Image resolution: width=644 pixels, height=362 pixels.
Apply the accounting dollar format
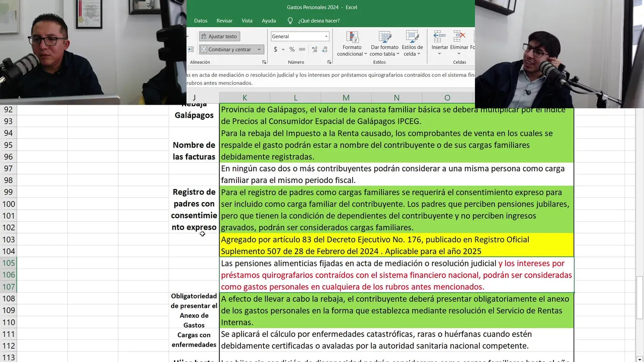(275, 49)
